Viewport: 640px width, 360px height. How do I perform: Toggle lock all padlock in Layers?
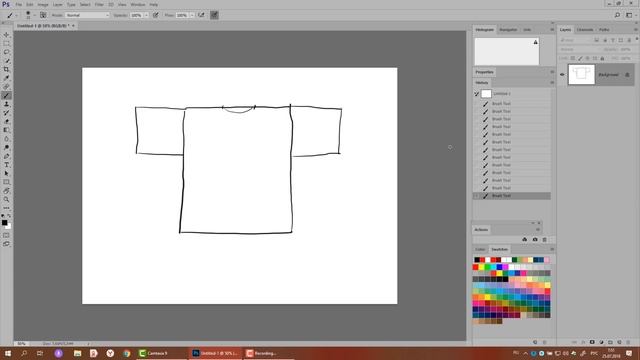pyautogui.click(x=602, y=58)
